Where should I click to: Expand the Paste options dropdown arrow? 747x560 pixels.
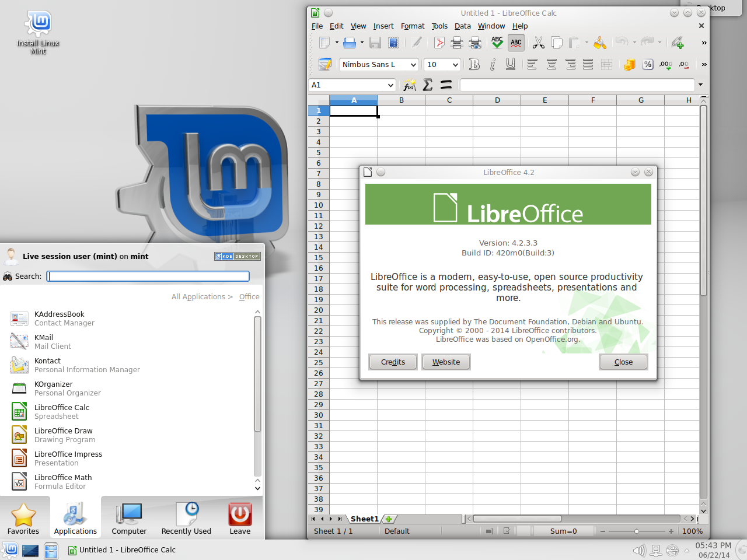[587, 43]
